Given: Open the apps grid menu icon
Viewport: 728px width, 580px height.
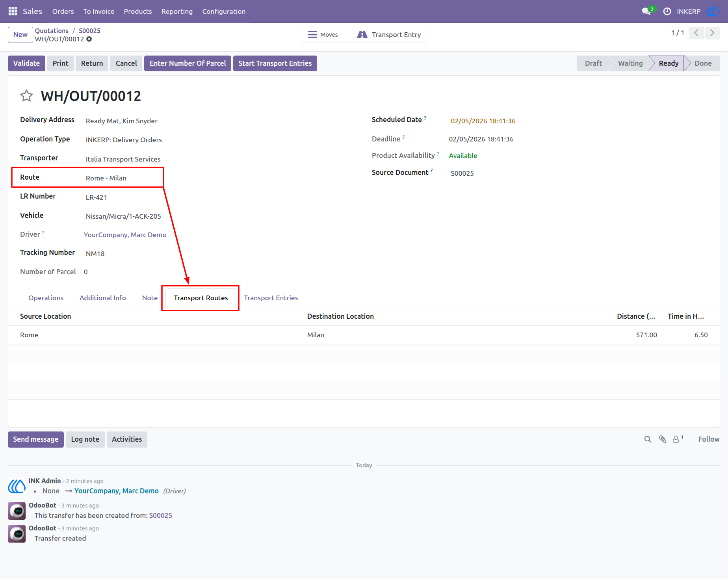Looking at the screenshot, I should pyautogui.click(x=13, y=11).
